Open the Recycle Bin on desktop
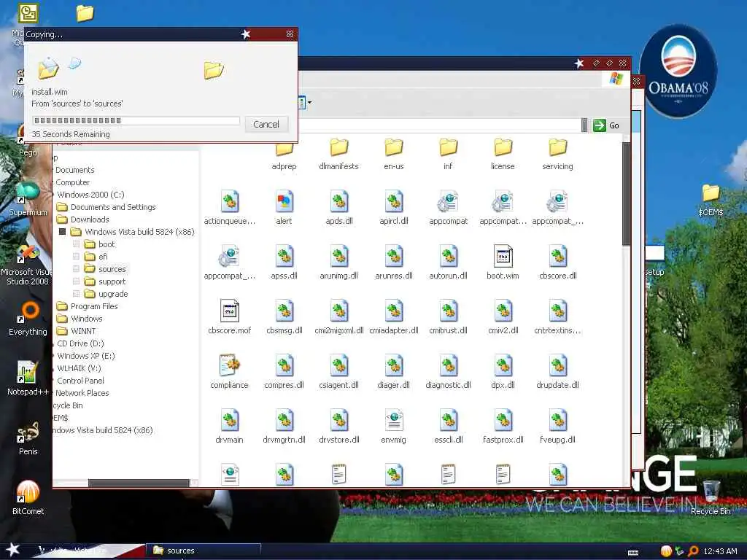This screenshot has height=560, width=747. click(711, 497)
